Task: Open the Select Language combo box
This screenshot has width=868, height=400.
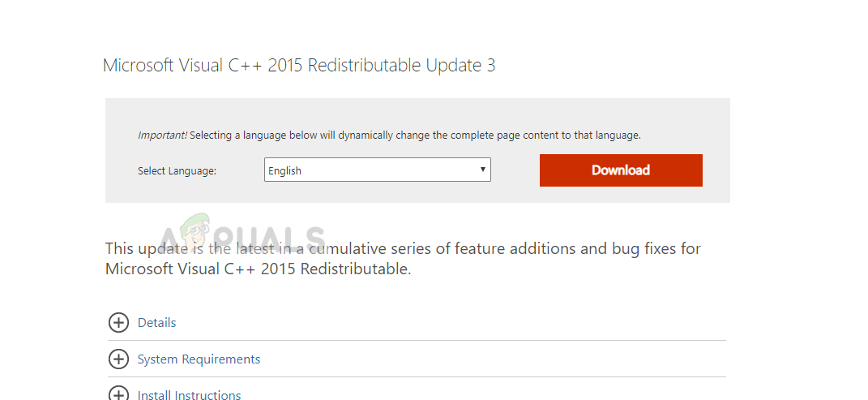Action: click(x=377, y=170)
